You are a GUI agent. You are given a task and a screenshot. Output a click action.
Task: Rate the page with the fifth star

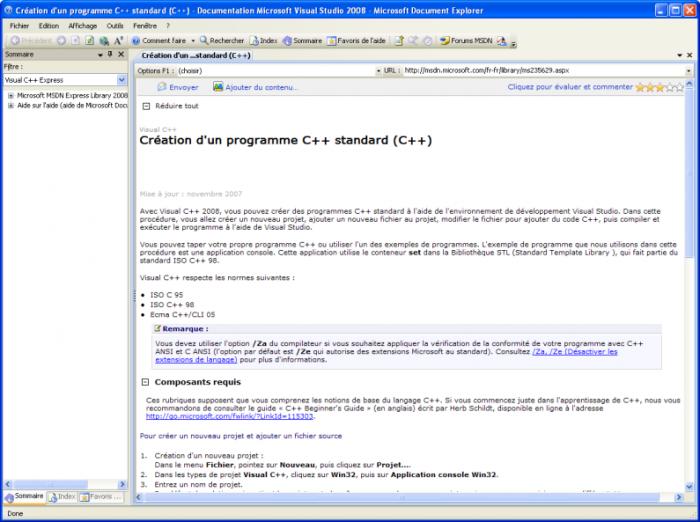679,88
